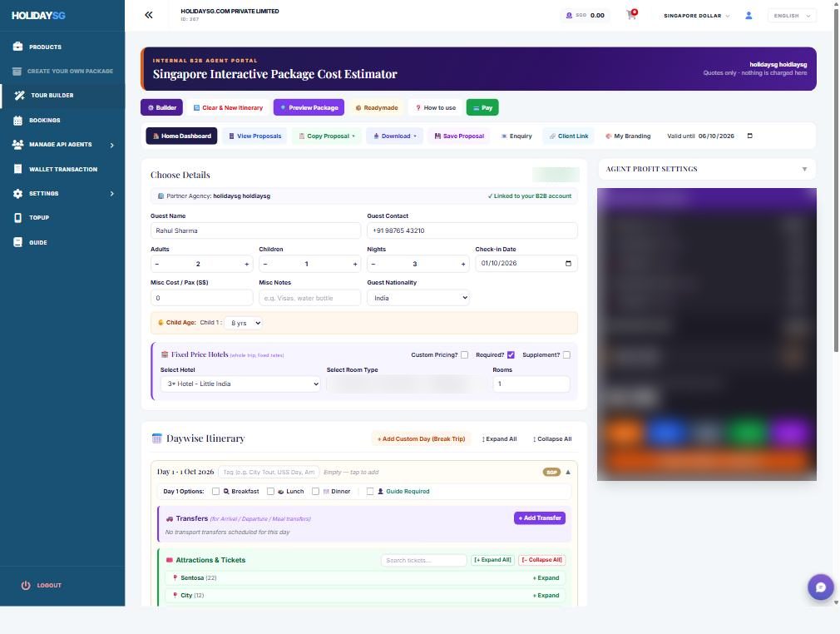Enable Custom Pricing checkbox
Screen dimensions: 840x634
[x=464, y=354]
